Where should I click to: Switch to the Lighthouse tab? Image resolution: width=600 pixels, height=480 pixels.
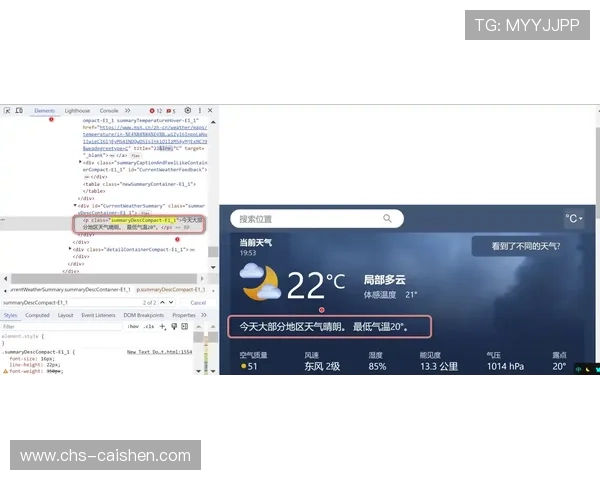pos(77,111)
